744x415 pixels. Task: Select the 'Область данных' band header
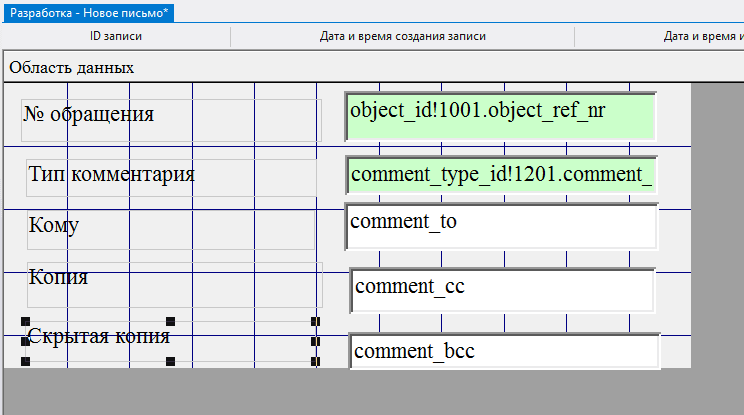[72, 68]
